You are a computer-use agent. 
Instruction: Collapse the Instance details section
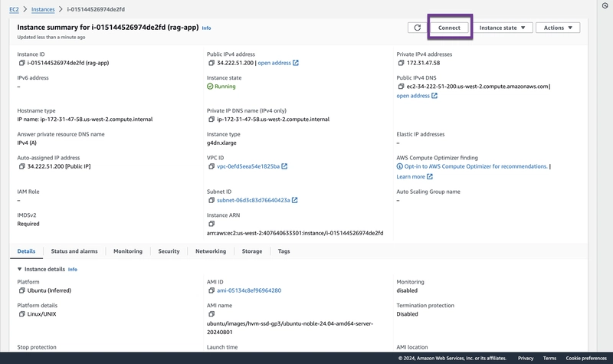pyautogui.click(x=20, y=269)
